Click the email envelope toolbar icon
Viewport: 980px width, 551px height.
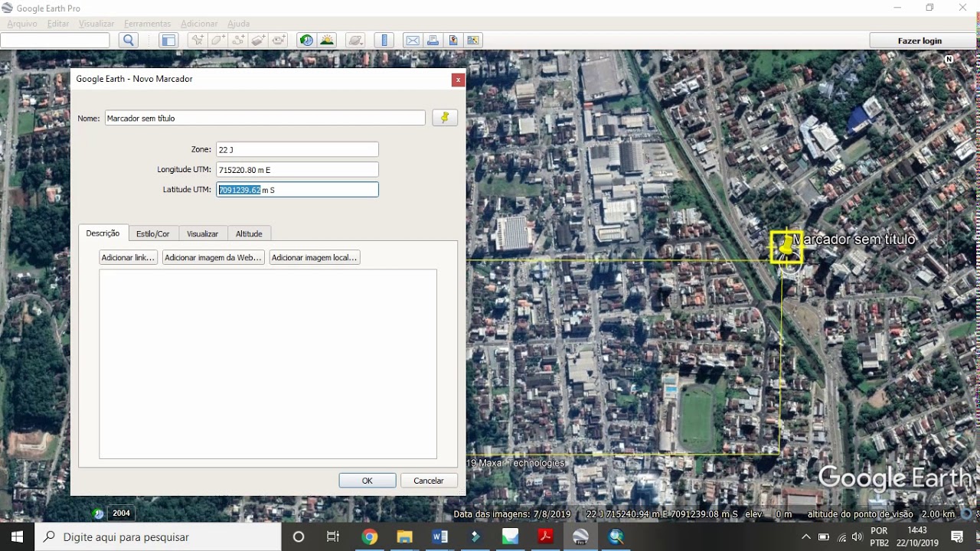(413, 41)
